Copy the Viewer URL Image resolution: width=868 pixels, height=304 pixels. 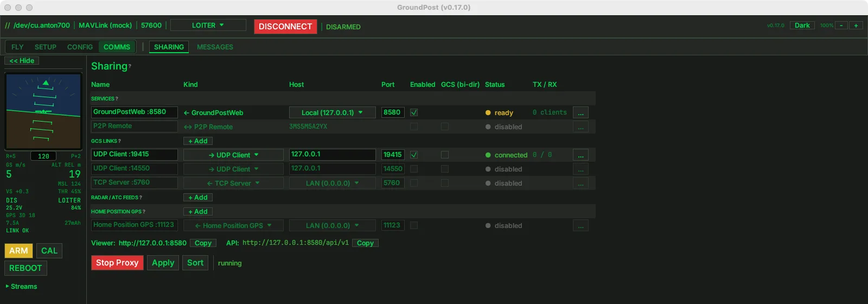[203, 243]
